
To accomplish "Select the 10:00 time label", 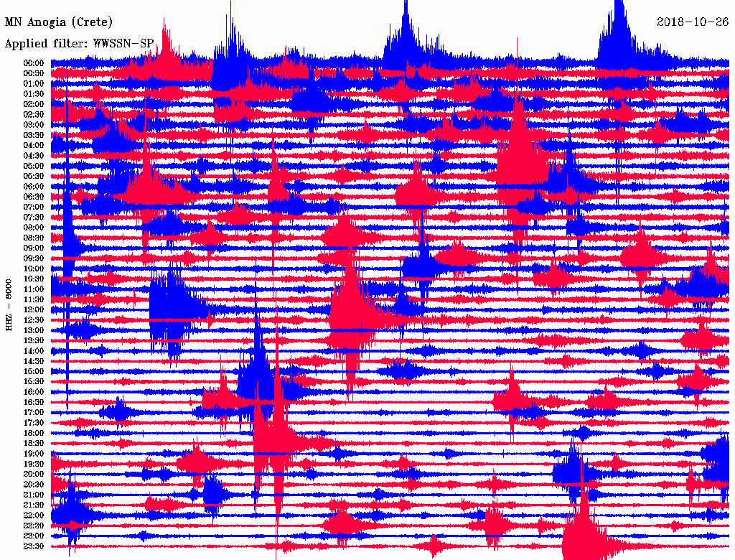I will click(x=34, y=269).
